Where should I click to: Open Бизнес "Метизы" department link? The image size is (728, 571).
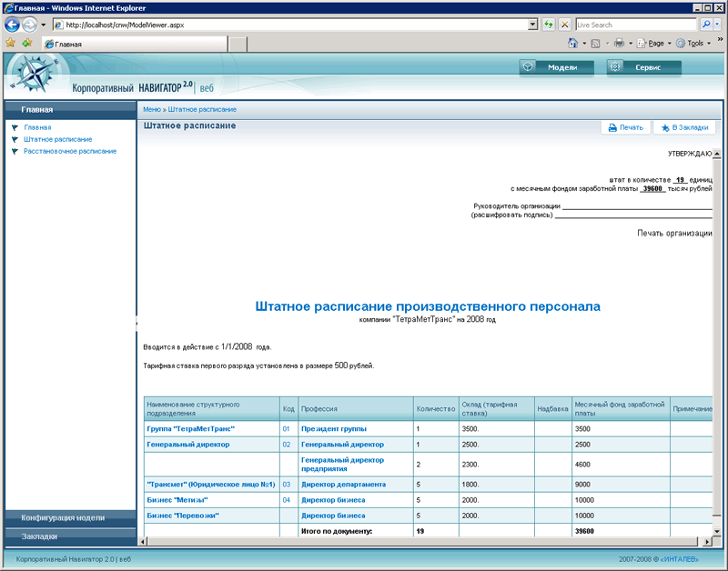(x=177, y=500)
